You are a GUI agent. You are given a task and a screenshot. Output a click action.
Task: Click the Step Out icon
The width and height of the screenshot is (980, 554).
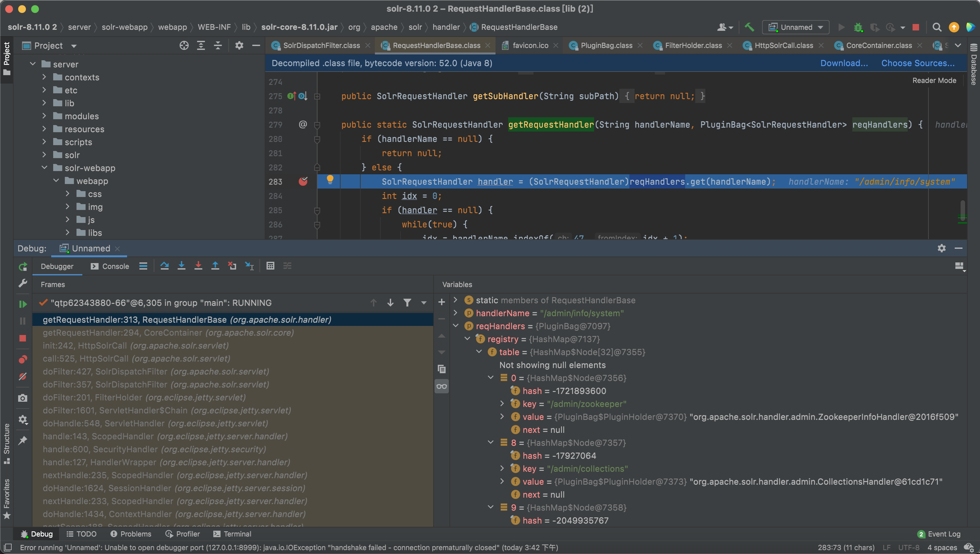pos(215,266)
